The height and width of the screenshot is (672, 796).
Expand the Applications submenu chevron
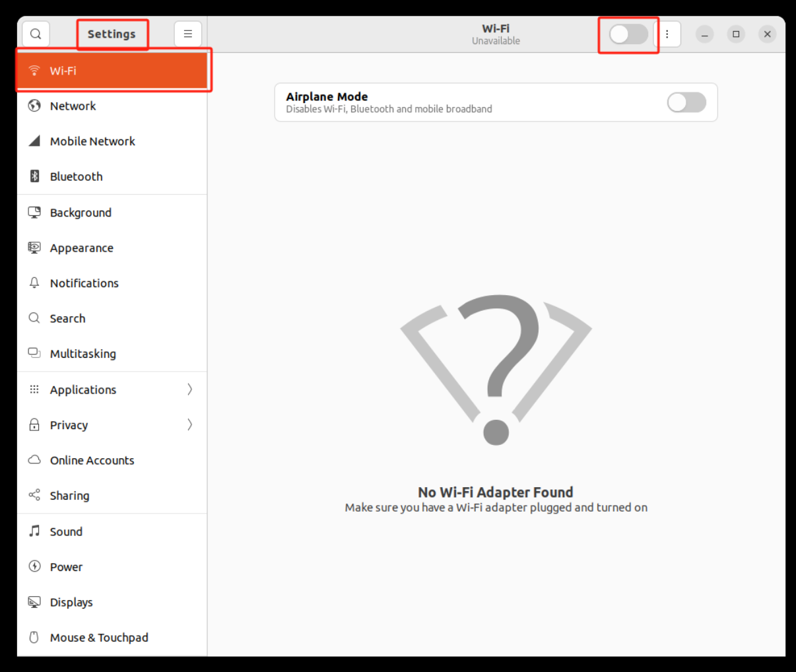pyautogui.click(x=189, y=389)
